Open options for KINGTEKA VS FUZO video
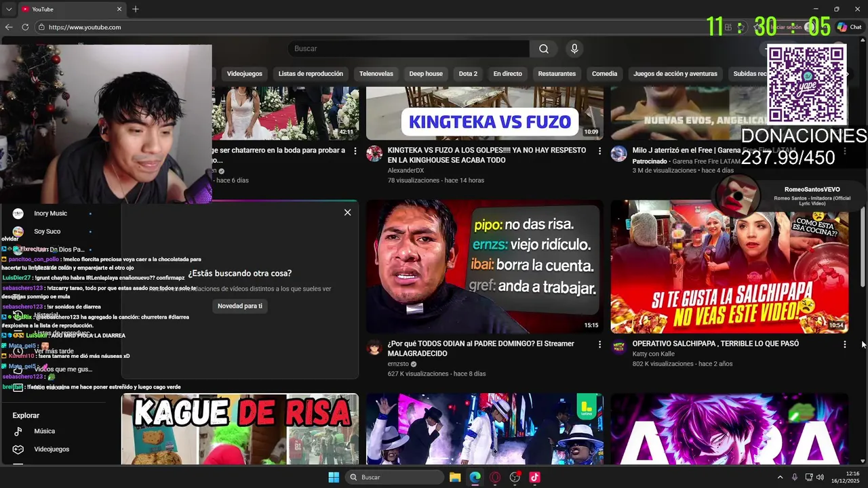 (599, 150)
